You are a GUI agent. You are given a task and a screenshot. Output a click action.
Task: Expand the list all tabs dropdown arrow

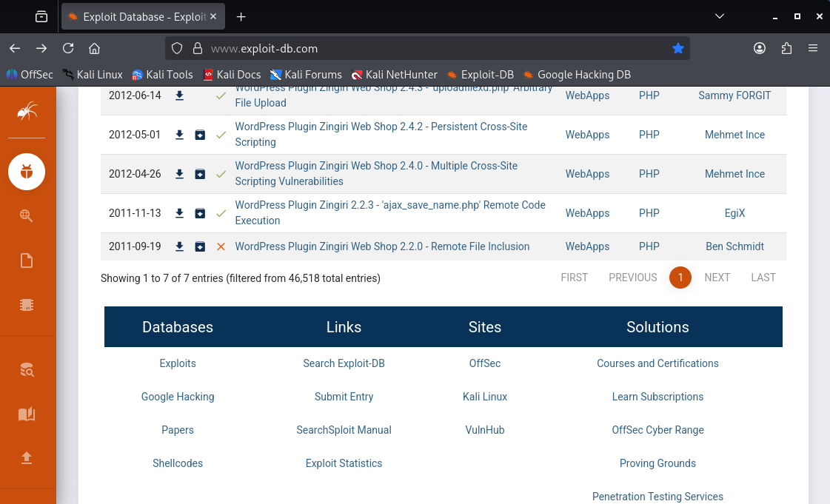pyautogui.click(x=720, y=16)
